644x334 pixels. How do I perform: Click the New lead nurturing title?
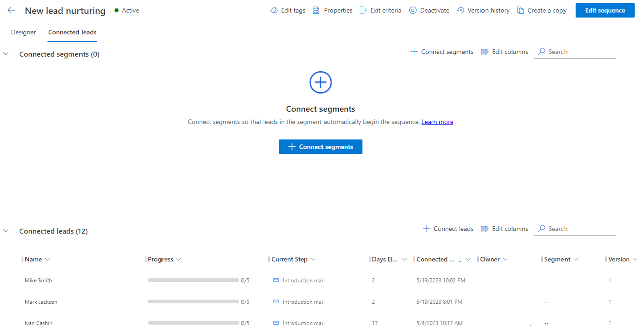pyautogui.click(x=65, y=11)
